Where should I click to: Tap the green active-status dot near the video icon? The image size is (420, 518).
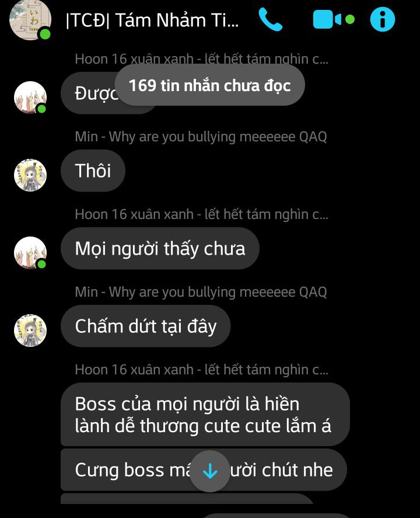pos(350,19)
